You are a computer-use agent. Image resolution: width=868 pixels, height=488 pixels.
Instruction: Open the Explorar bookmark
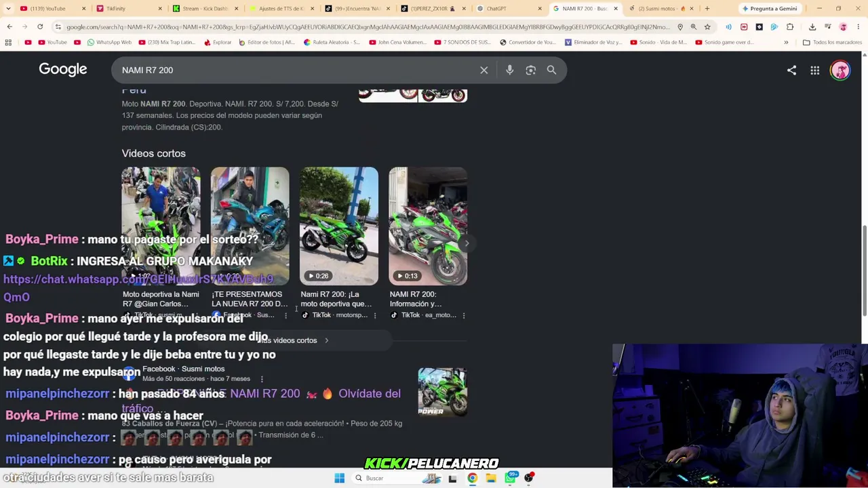(x=218, y=42)
